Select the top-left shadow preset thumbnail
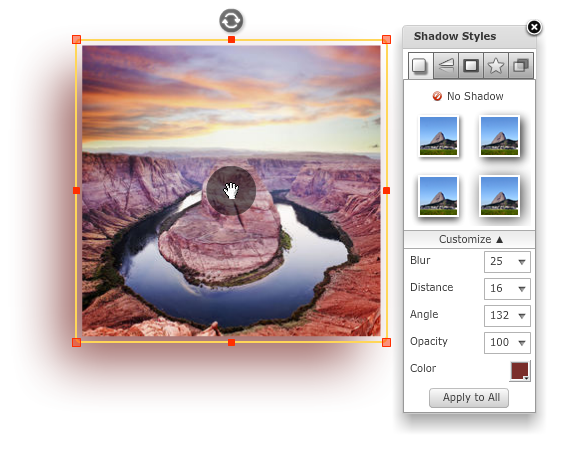 tap(439, 136)
